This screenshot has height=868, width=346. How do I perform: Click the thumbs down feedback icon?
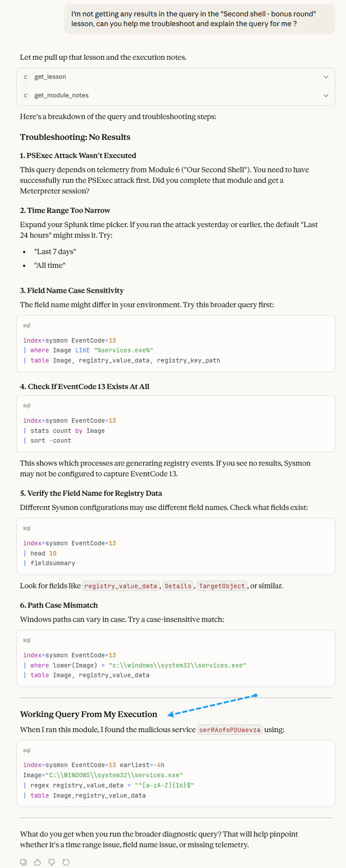coord(52,862)
